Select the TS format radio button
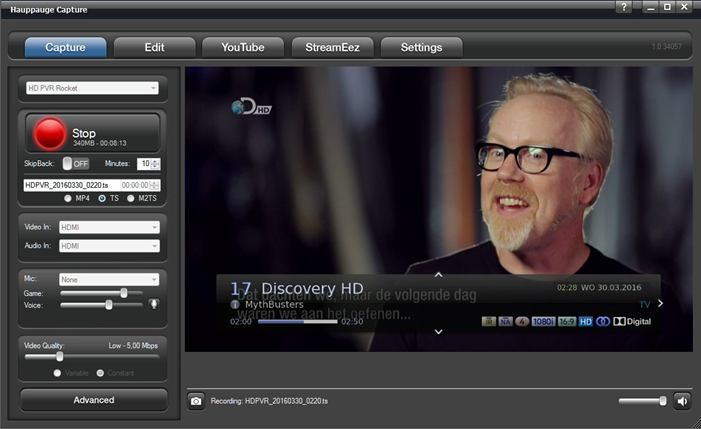Screen dimensions: 701x429 coord(102,198)
